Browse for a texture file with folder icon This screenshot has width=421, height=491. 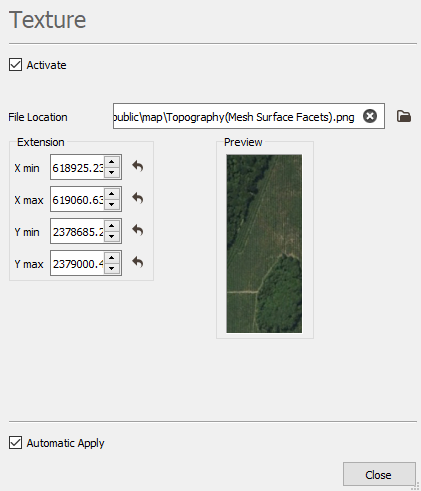(x=404, y=116)
